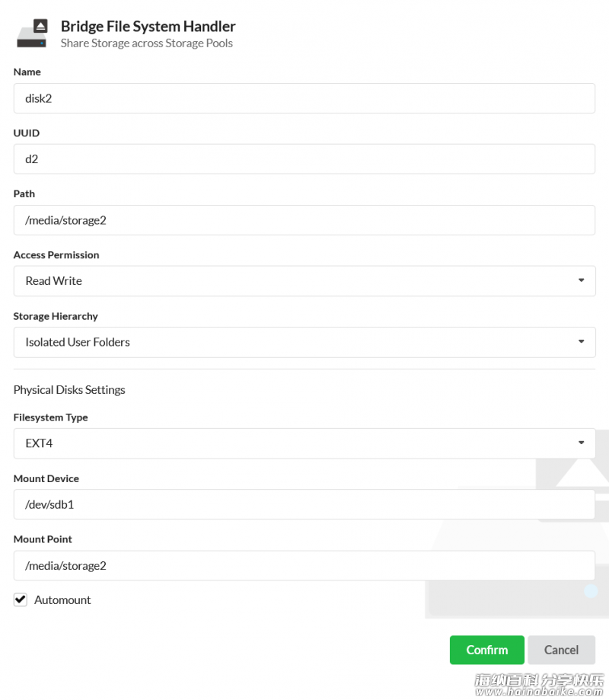Click the Access Permission dropdown arrow
Viewport: 609px width, 700px height.
(x=581, y=280)
